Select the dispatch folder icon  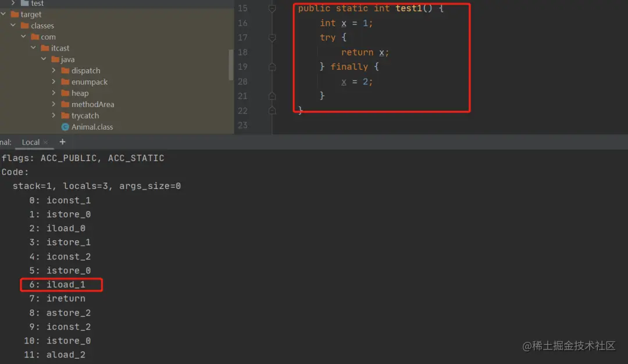click(65, 70)
